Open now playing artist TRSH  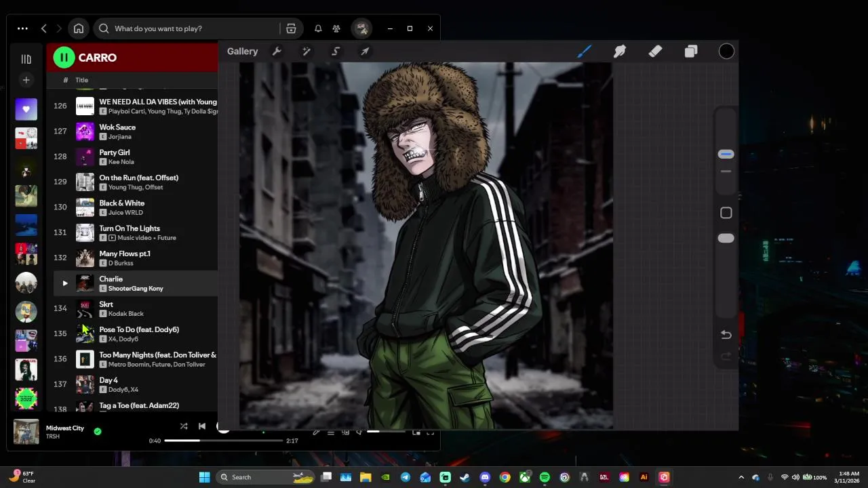[53, 436]
